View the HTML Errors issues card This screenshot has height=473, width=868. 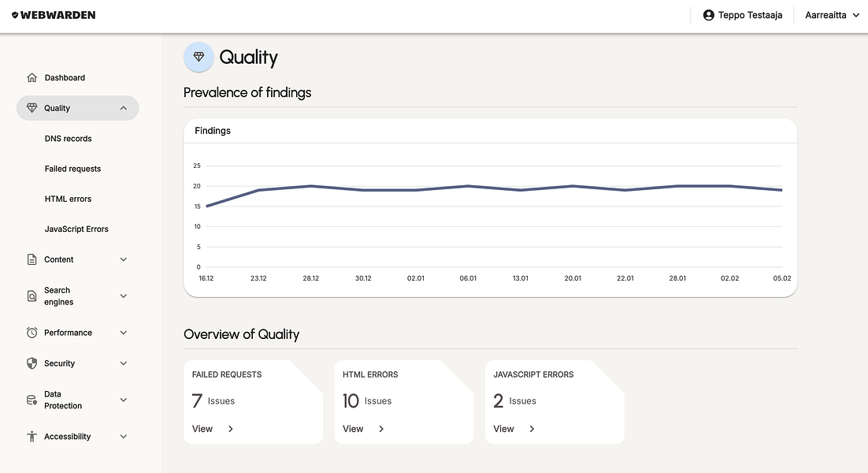(363, 429)
